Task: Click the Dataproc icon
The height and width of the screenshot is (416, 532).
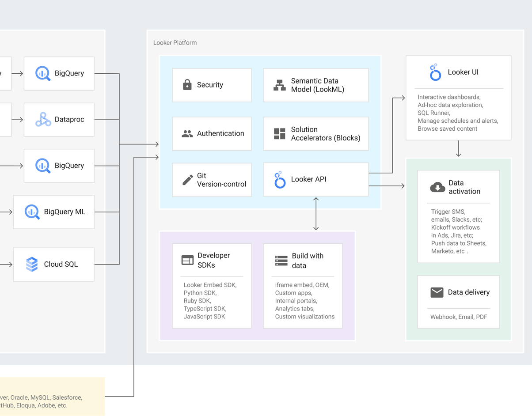Action: [43, 120]
